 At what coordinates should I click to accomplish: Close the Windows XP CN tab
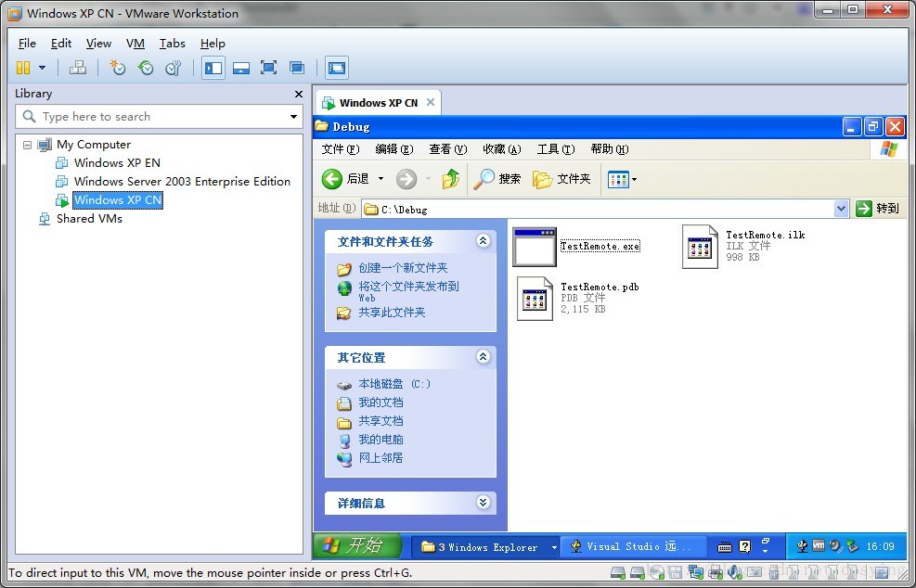[431, 102]
